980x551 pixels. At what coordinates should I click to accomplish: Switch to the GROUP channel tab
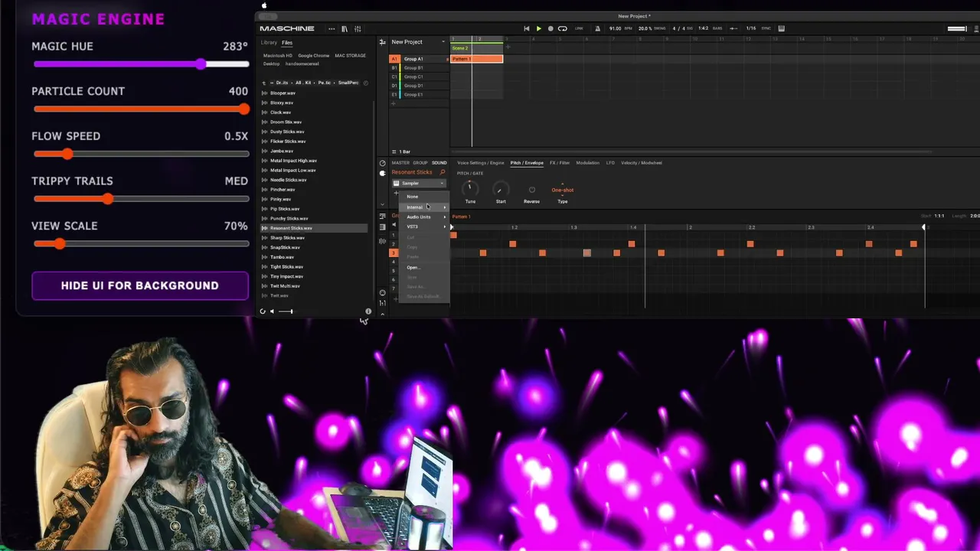click(x=420, y=163)
